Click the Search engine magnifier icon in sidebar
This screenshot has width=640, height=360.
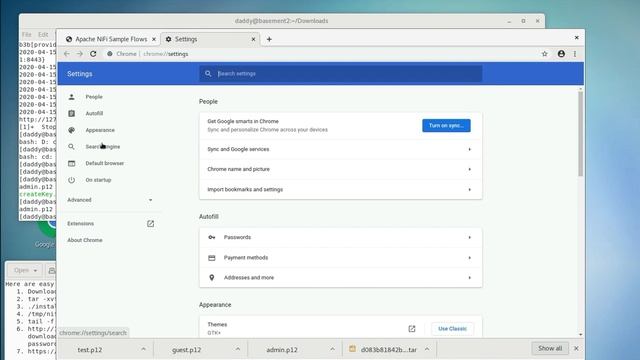click(71, 147)
